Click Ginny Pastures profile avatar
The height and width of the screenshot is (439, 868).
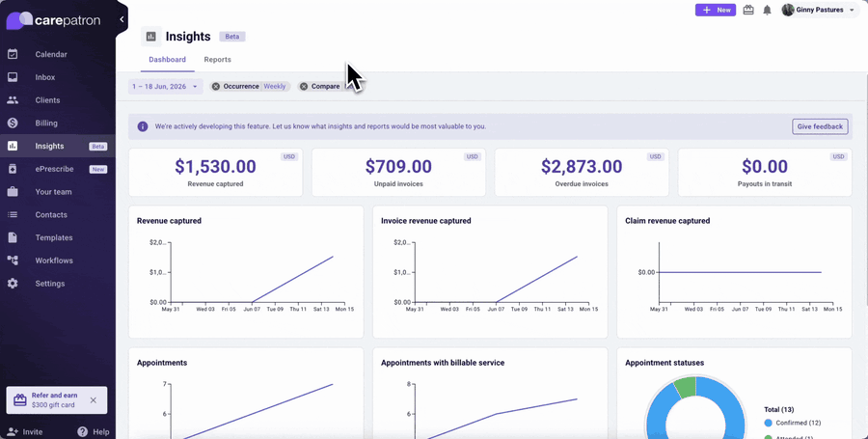(x=788, y=10)
